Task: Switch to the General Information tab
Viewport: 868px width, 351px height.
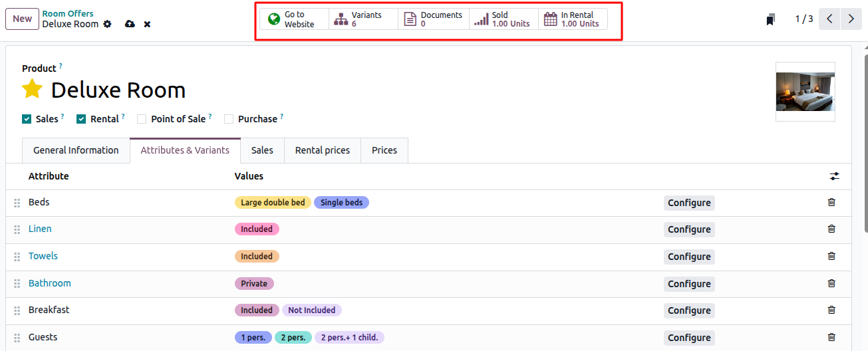Action: [76, 150]
